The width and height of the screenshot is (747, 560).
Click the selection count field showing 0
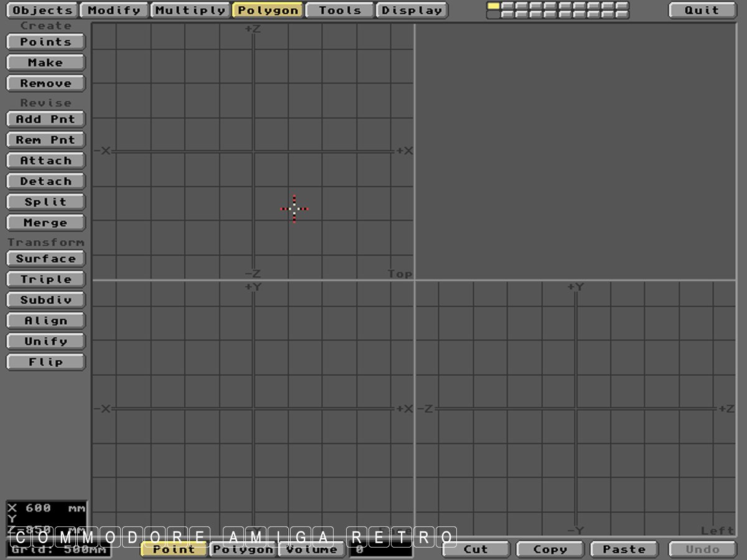380,549
